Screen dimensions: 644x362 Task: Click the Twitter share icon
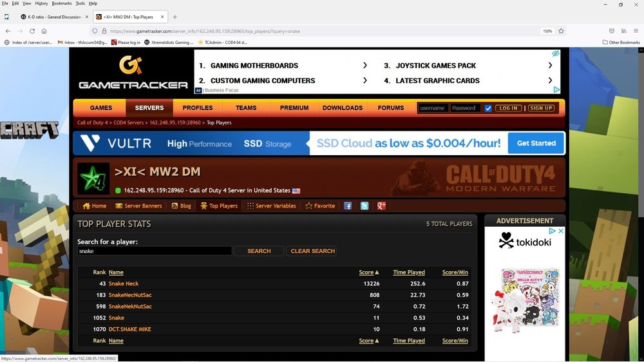365,206
